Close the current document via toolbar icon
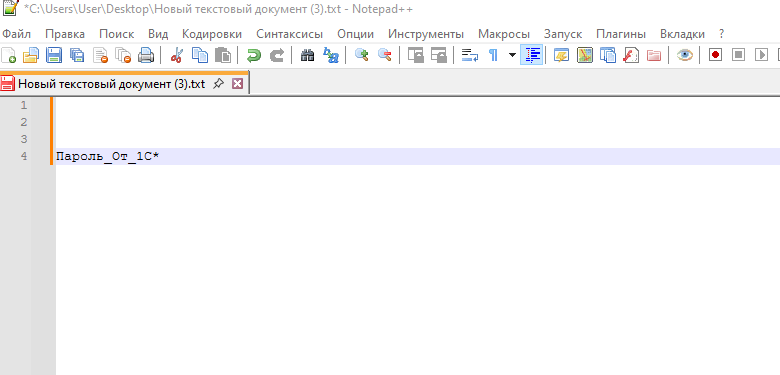Viewport: 780px width, 375px height. point(100,55)
